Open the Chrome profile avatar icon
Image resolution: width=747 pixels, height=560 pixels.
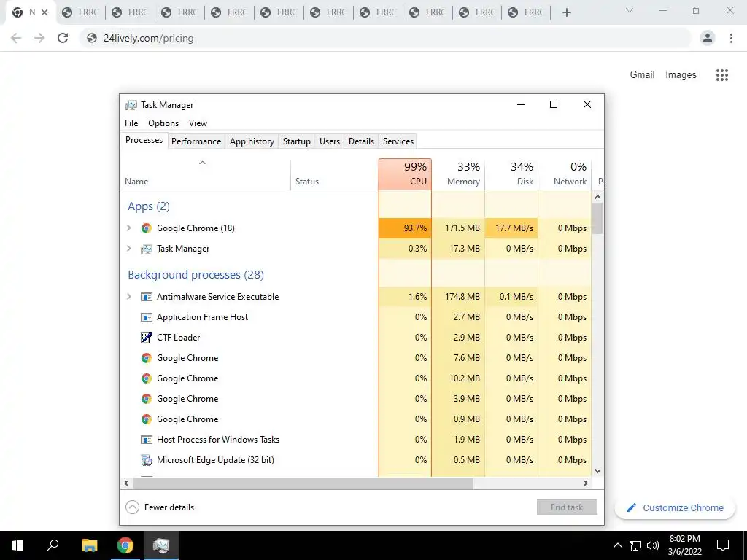[x=708, y=38]
